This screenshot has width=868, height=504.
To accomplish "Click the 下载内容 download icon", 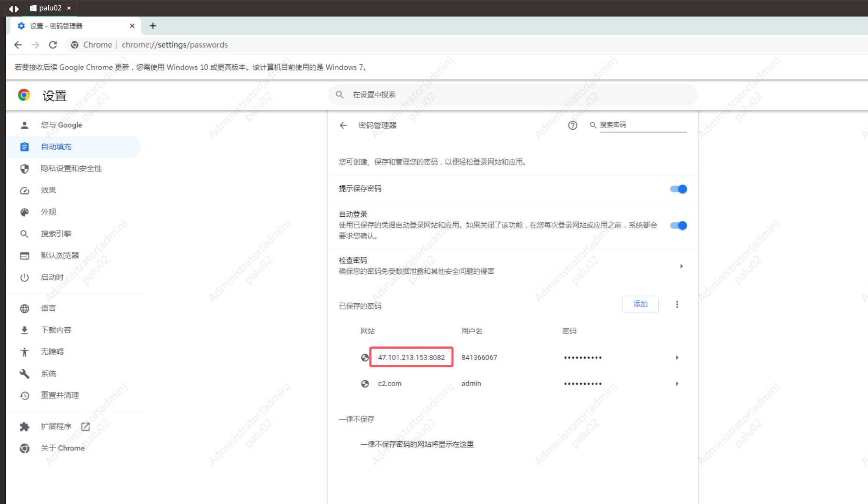I will pyautogui.click(x=24, y=330).
